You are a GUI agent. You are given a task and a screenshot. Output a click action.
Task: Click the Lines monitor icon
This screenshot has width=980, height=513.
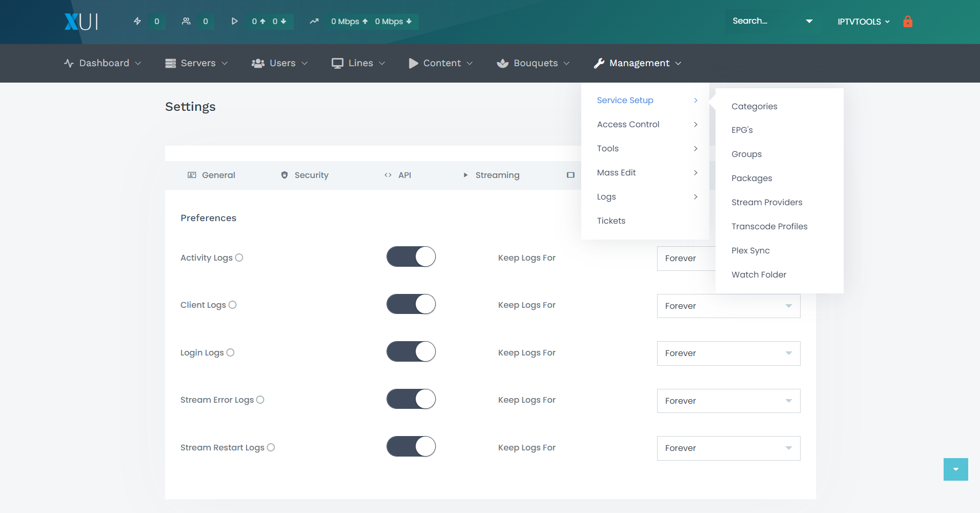(x=337, y=63)
